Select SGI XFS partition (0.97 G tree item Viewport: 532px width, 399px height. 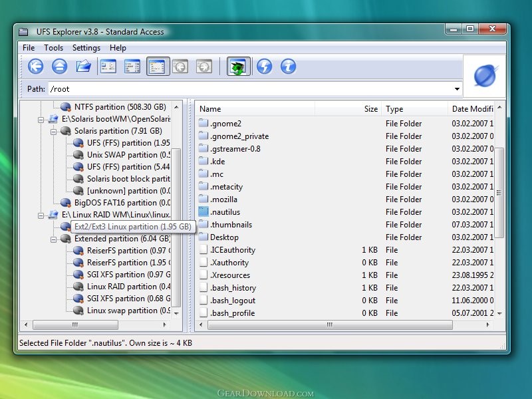[128, 275]
